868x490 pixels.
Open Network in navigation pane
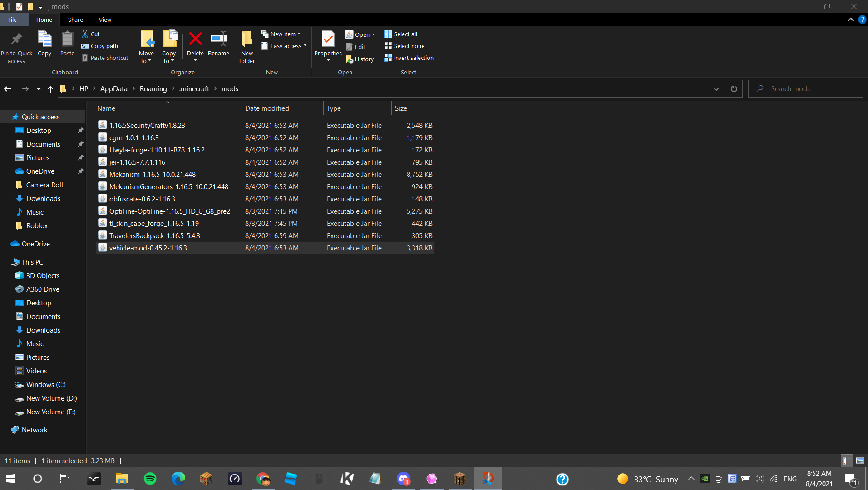pyautogui.click(x=35, y=430)
